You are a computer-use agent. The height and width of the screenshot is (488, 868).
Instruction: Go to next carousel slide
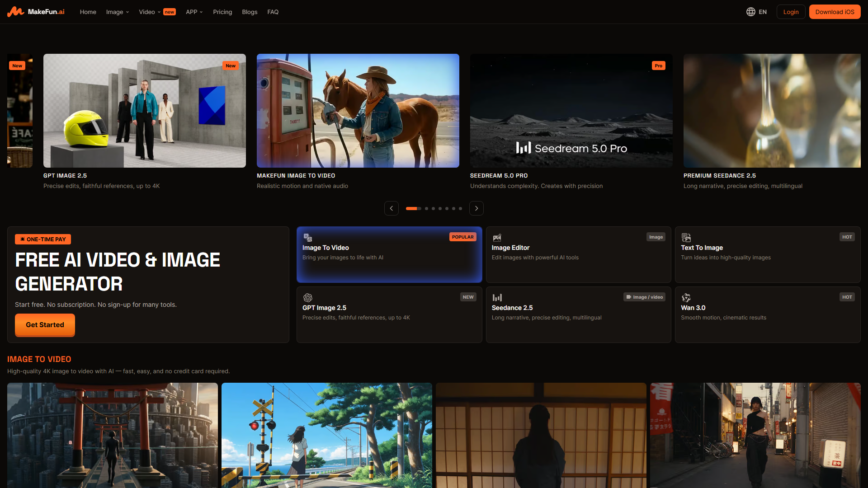476,208
